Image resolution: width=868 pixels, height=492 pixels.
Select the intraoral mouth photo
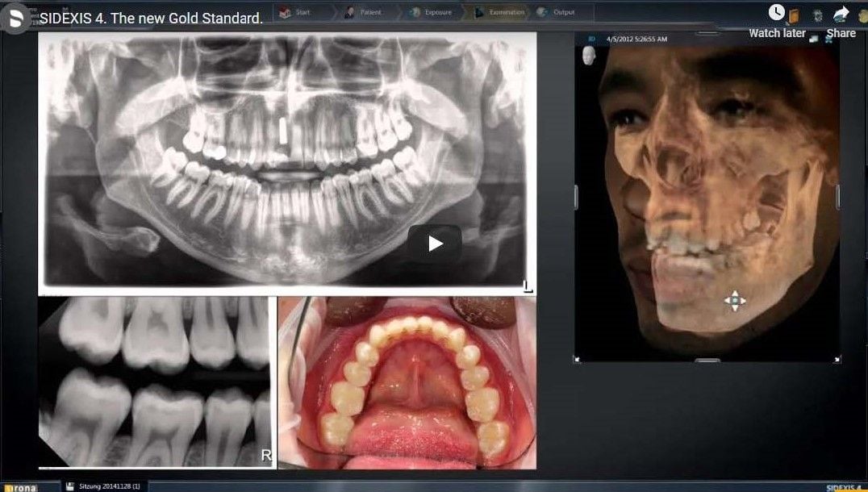point(407,382)
